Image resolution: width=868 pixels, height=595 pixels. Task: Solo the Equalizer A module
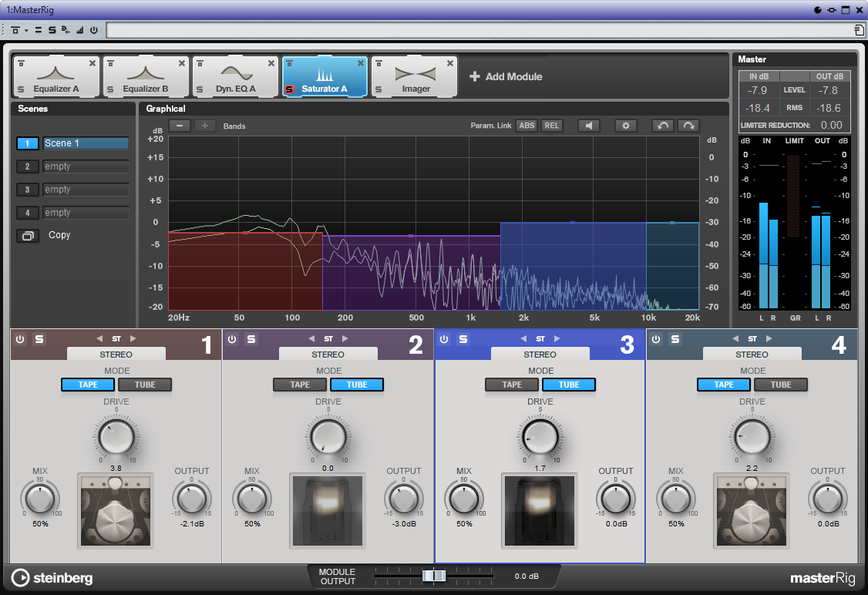click(21, 89)
